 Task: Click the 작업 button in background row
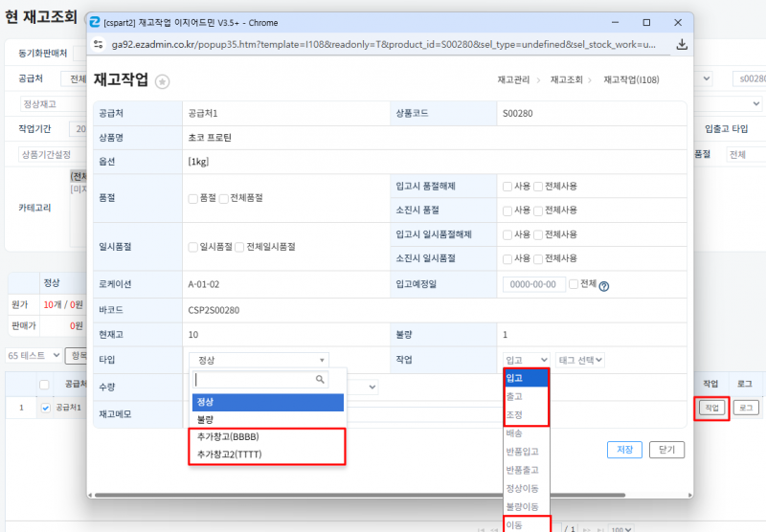coord(711,408)
